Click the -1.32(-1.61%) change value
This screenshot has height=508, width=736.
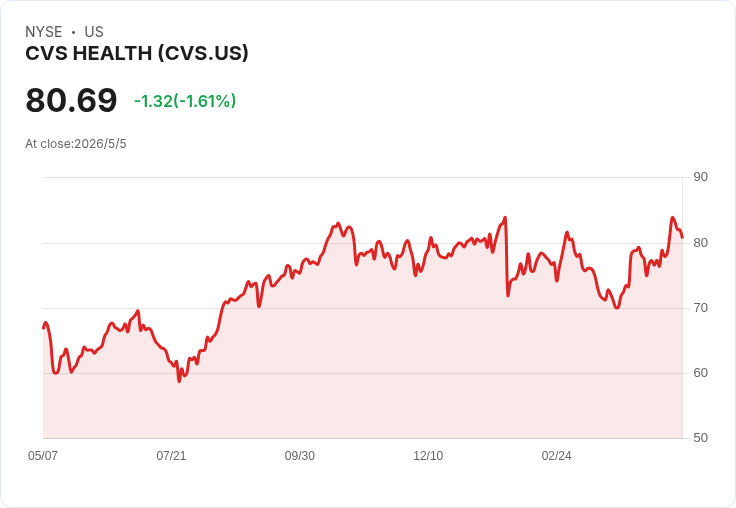click(185, 101)
